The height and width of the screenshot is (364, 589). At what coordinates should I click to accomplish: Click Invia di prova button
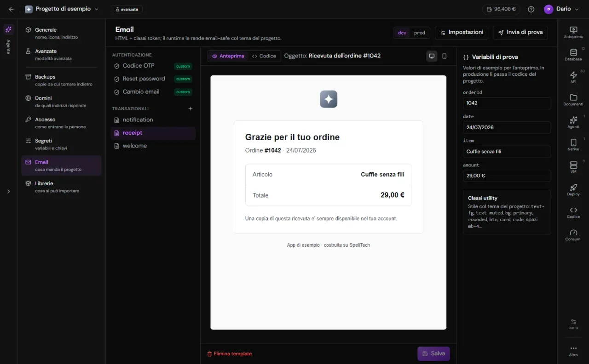click(520, 33)
